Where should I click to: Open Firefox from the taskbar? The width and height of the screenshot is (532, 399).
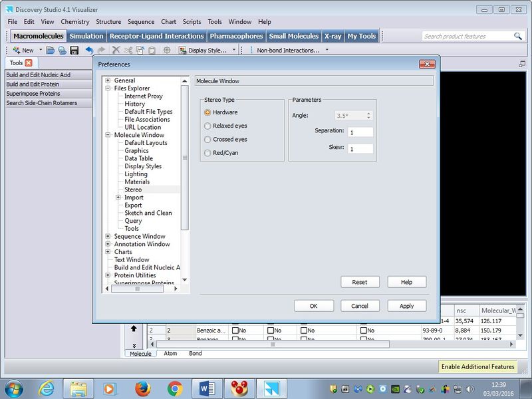pos(142,388)
